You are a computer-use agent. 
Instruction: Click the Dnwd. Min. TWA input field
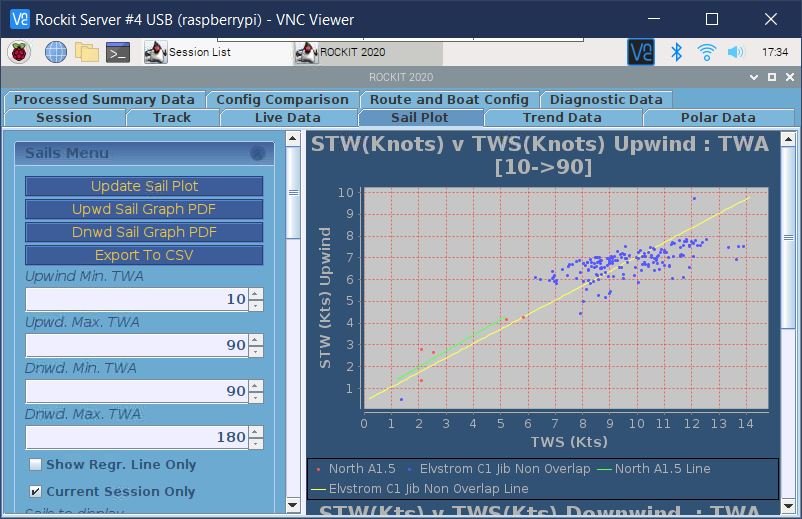(x=135, y=391)
